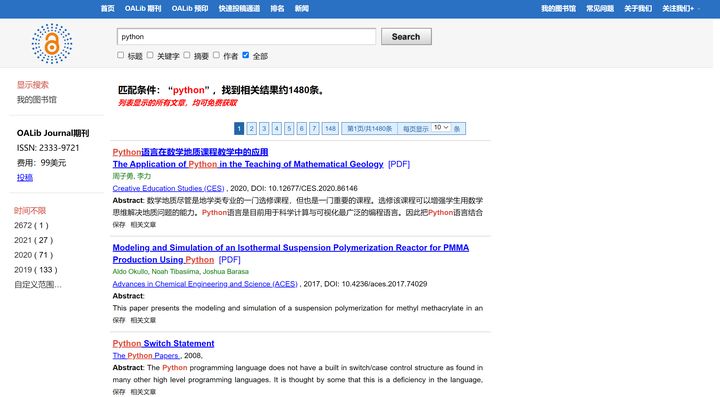
Task: Go to results page 3
Action: point(264,129)
